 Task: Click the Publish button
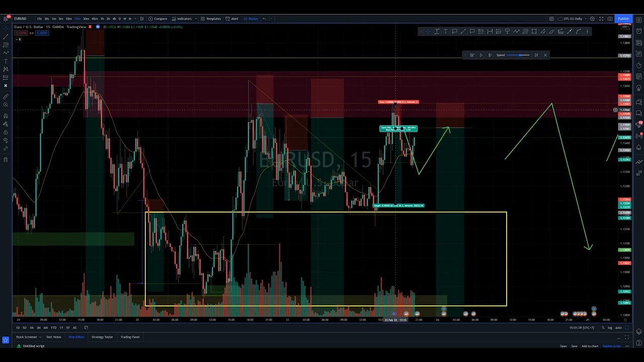coord(623,19)
